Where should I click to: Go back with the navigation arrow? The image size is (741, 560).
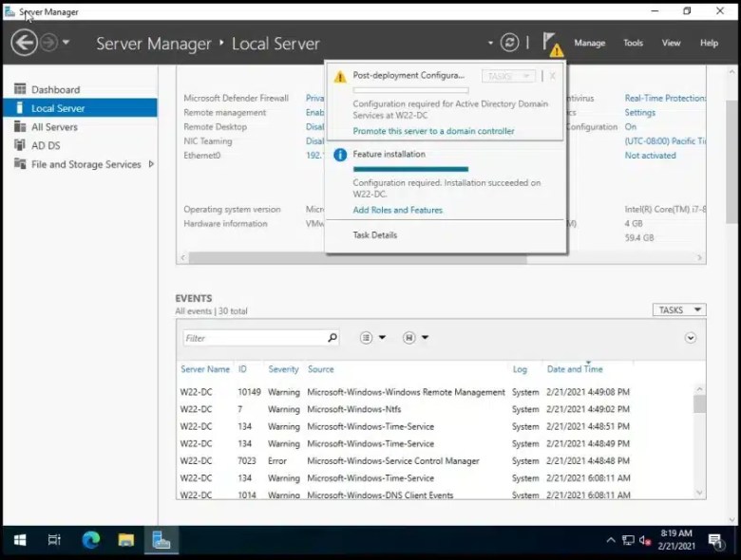[x=24, y=43]
